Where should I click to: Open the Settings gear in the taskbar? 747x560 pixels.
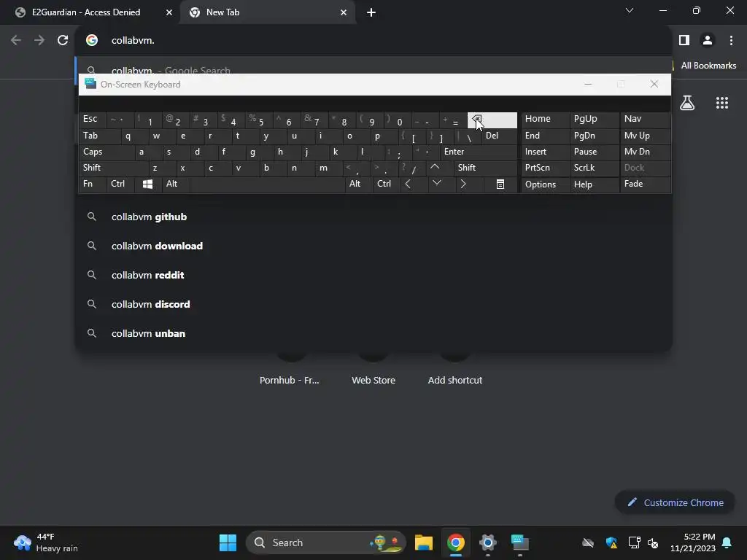(488, 542)
